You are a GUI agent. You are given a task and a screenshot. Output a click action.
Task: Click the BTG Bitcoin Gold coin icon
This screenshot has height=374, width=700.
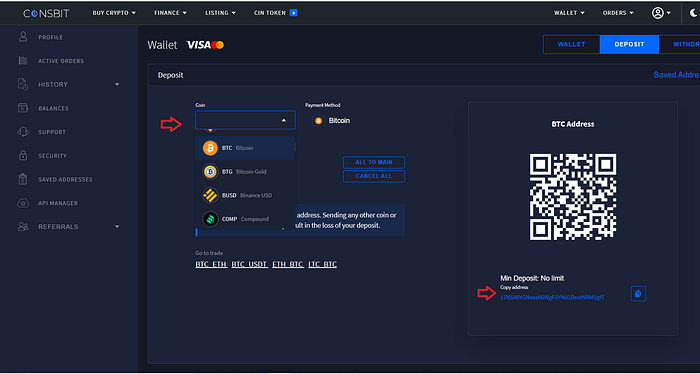[x=210, y=171]
